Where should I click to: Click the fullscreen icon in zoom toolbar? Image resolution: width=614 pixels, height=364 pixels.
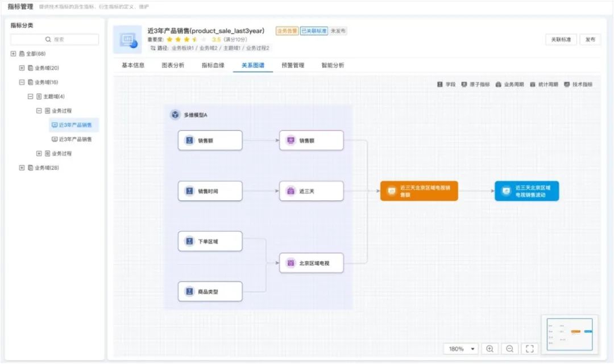pos(529,349)
